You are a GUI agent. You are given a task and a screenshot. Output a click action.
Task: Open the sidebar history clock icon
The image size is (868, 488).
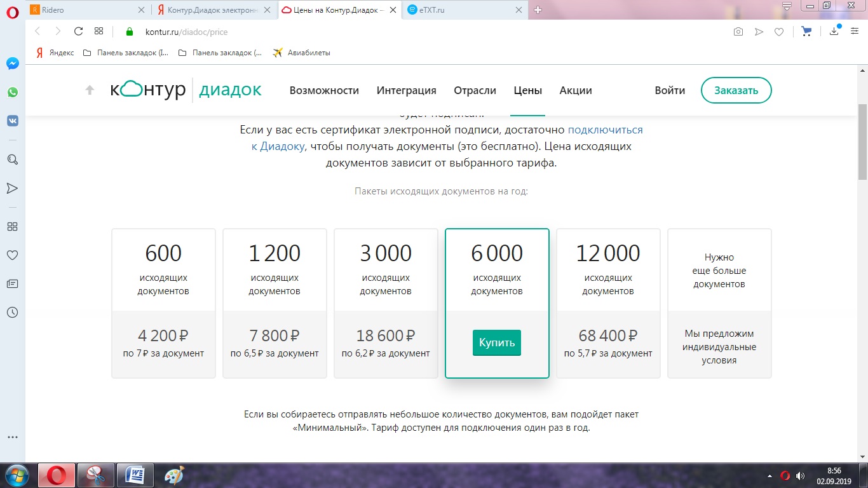[12, 312]
